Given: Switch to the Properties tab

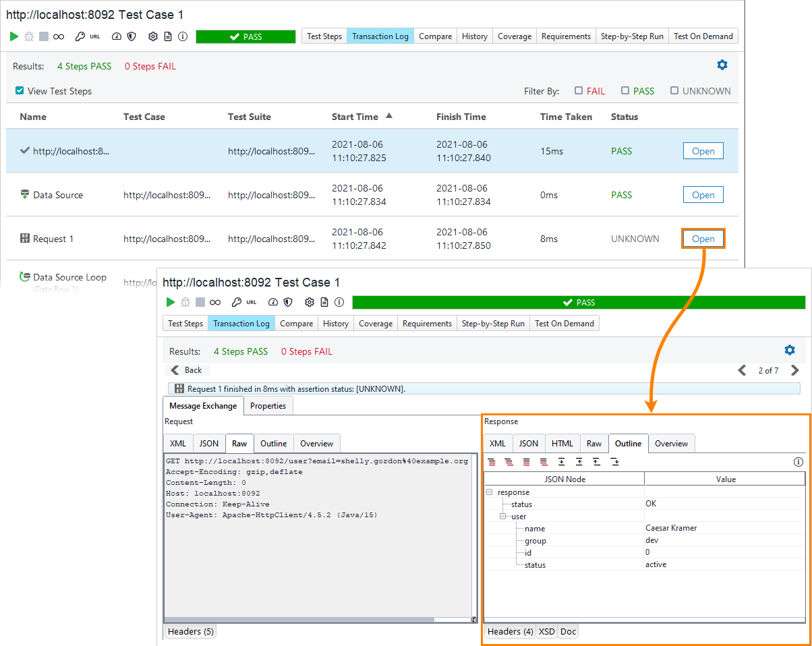Looking at the screenshot, I should tap(268, 406).
